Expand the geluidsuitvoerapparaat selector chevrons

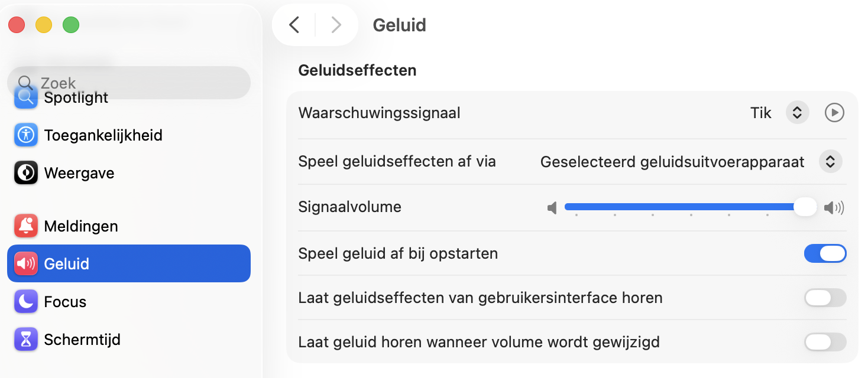pyautogui.click(x=830, y=161)
